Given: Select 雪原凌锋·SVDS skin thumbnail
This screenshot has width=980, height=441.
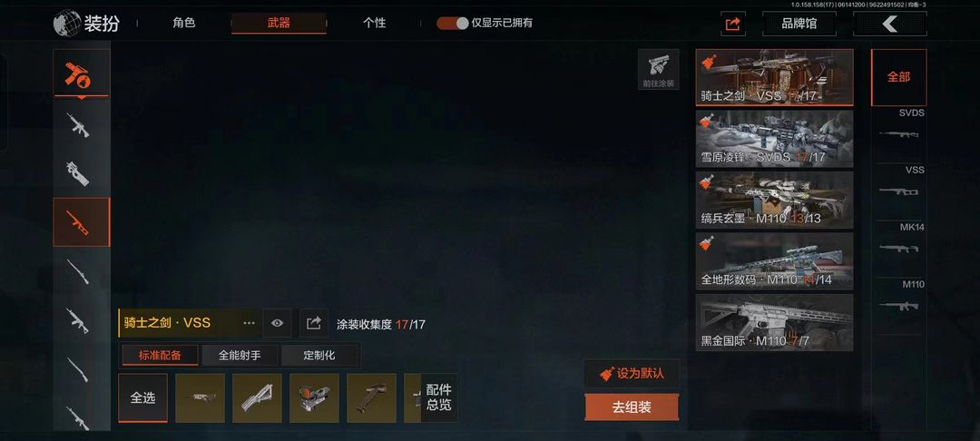Looking at the screenshot, I should coord(774,139).
